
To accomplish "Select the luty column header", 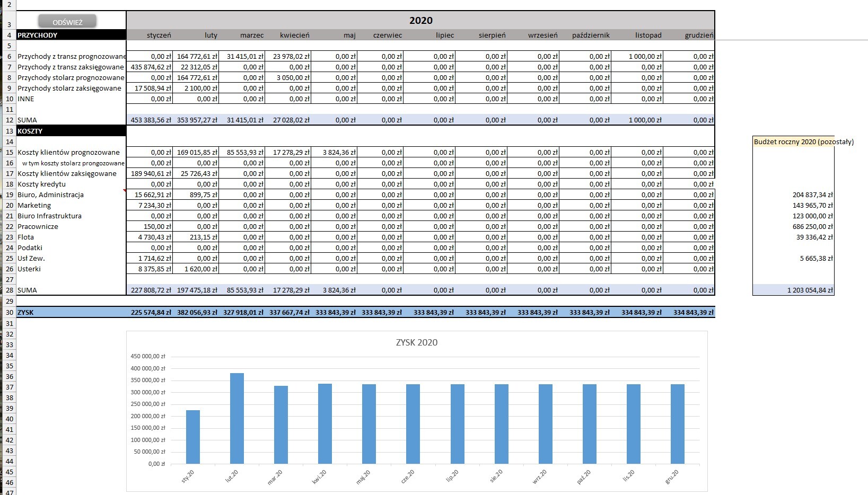I will pyautogui.click(x=196, y=35).
